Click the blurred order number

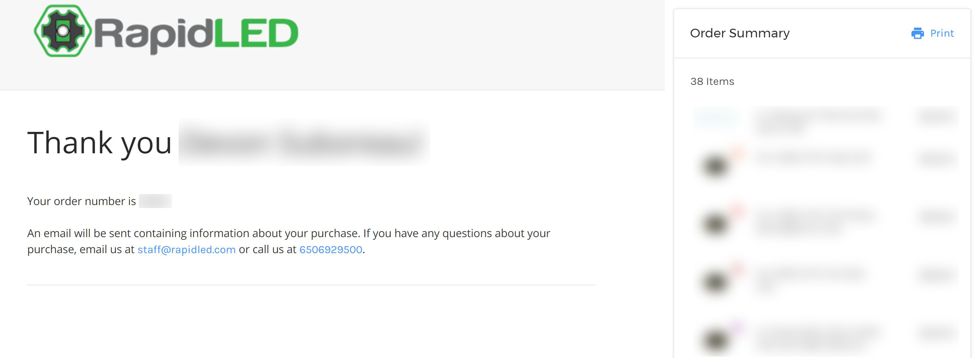(155, 201)
